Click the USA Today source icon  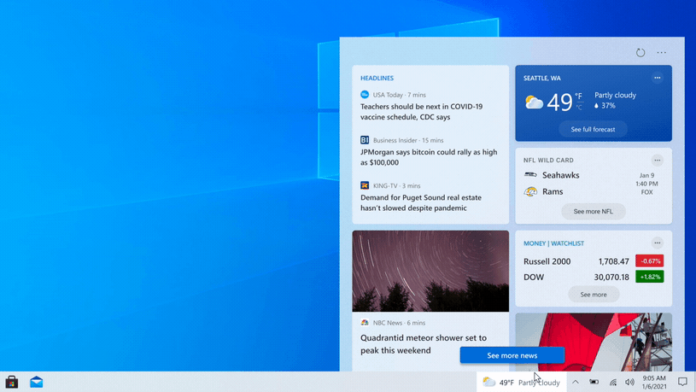point(364,95)
